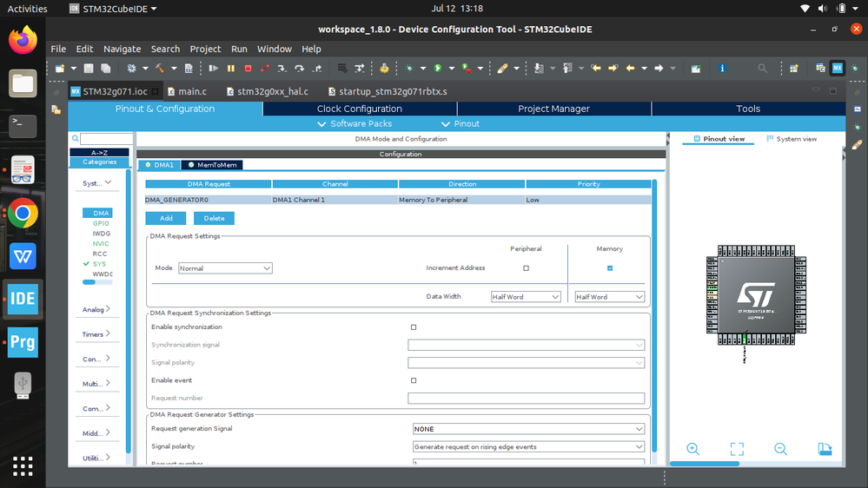
Task: Expand the Pinout dropdown menu
Action: (460, 124)
